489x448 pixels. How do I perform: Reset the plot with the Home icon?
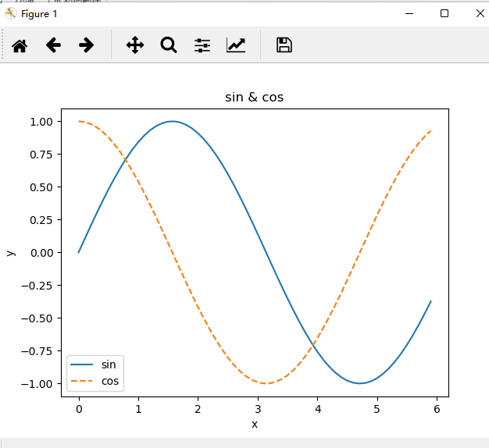(x=20, y=45)
